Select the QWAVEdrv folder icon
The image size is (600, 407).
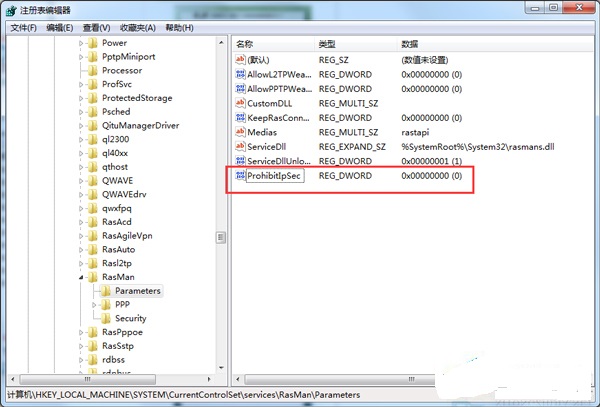[x=93, y=194]
